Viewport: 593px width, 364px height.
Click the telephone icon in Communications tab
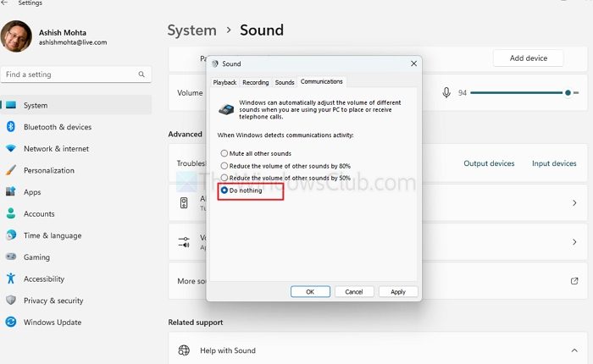pyautogui.click(x=226, y=109)
